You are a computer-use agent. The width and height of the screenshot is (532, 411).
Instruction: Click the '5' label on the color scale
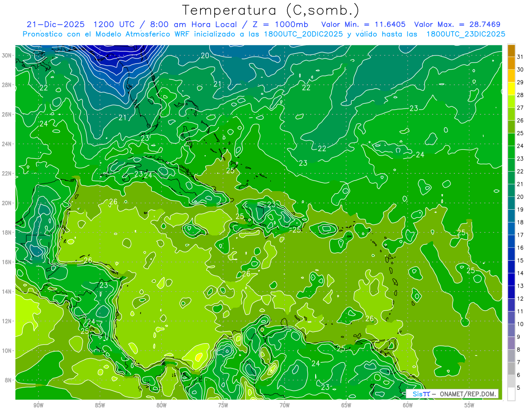(x=519, y=388)
